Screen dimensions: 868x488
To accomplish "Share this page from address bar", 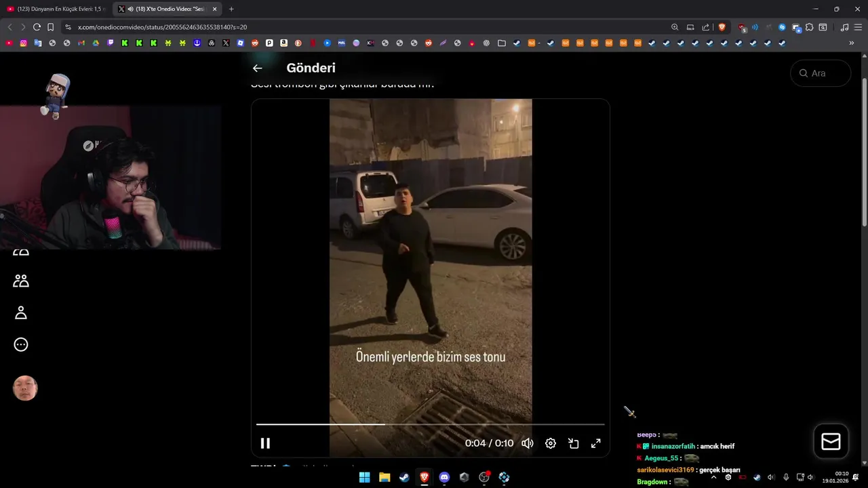I will [x=706, y=27].
